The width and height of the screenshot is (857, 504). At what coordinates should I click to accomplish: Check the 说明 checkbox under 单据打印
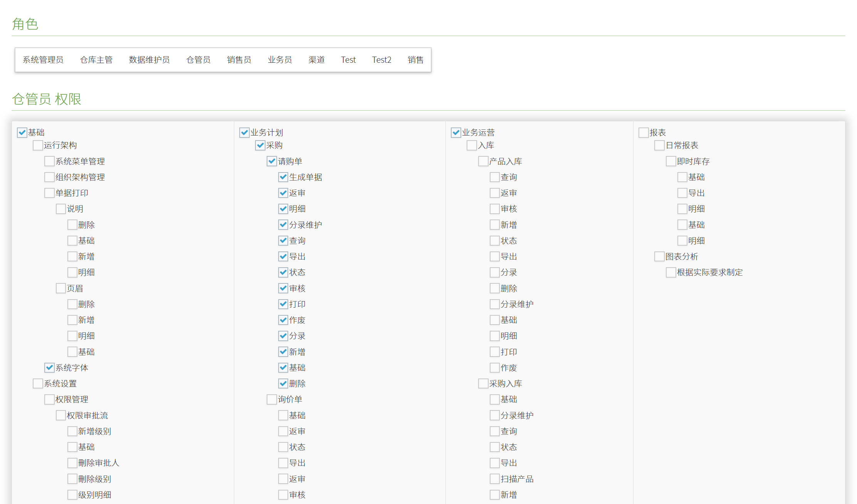tap(61, 209)
